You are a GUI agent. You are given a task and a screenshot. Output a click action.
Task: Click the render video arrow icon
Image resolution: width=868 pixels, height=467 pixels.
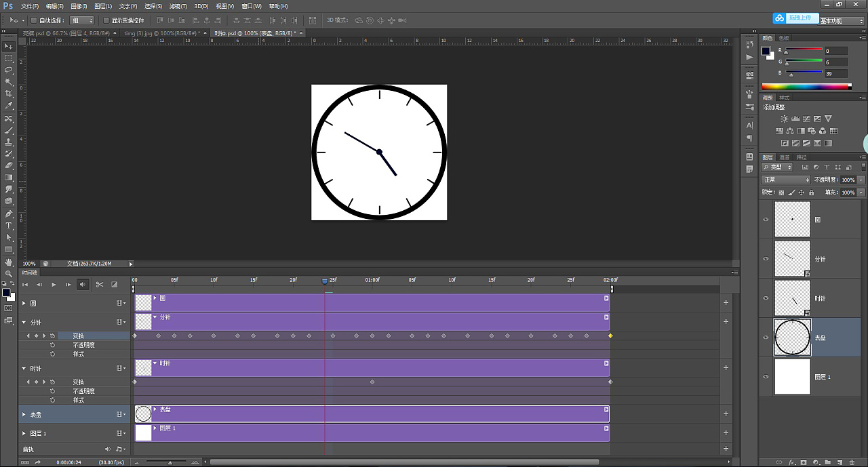tap(38, 462)
